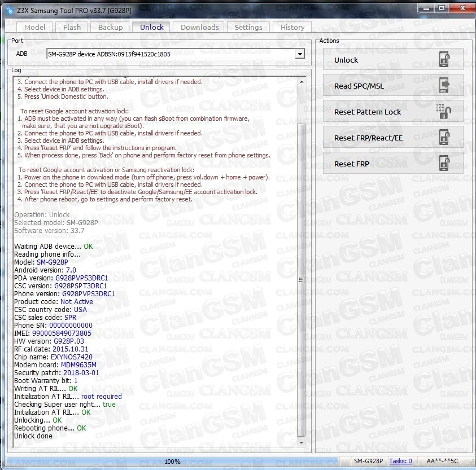Click the Reset FRP button

393,164
